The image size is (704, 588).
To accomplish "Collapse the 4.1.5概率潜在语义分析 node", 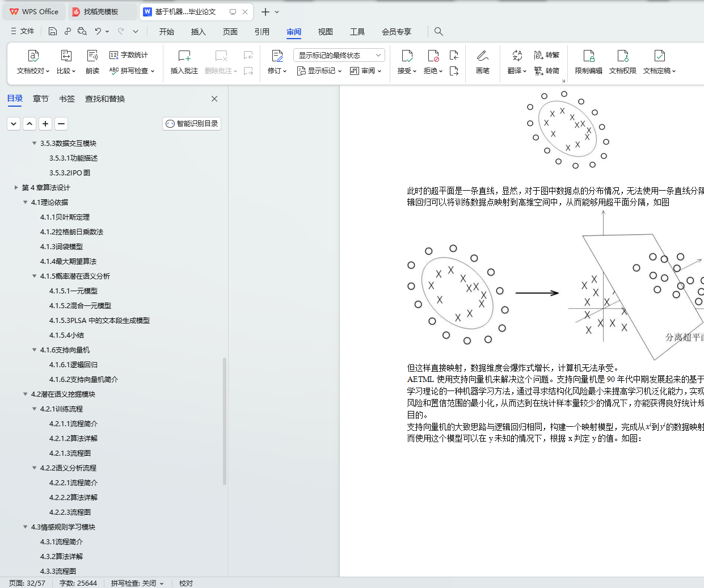I will (x=35, y=276).
